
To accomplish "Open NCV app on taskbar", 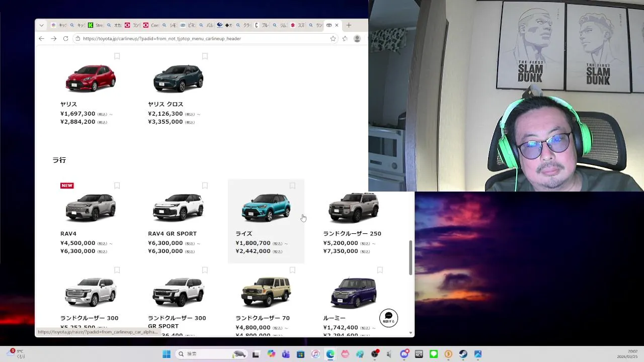I will tap(419, 354).
